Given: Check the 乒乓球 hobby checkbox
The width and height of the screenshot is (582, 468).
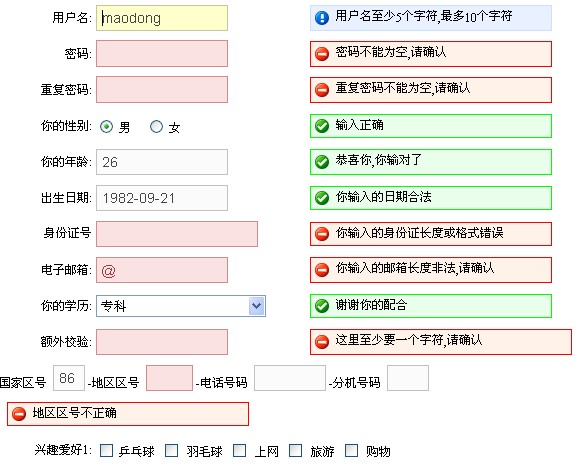Looking at the screenshot, I should tap(106, 451).
